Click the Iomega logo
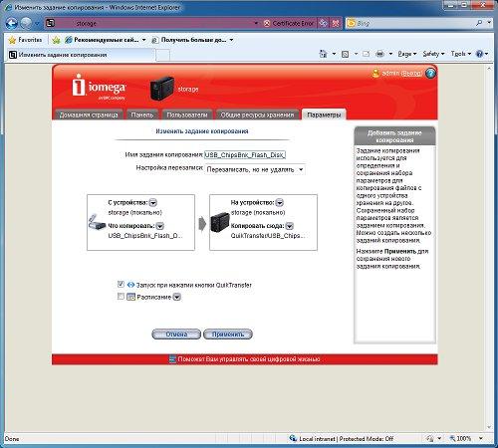Image resolution: width=498 pixels, height=448 pixels. (99, 86)
